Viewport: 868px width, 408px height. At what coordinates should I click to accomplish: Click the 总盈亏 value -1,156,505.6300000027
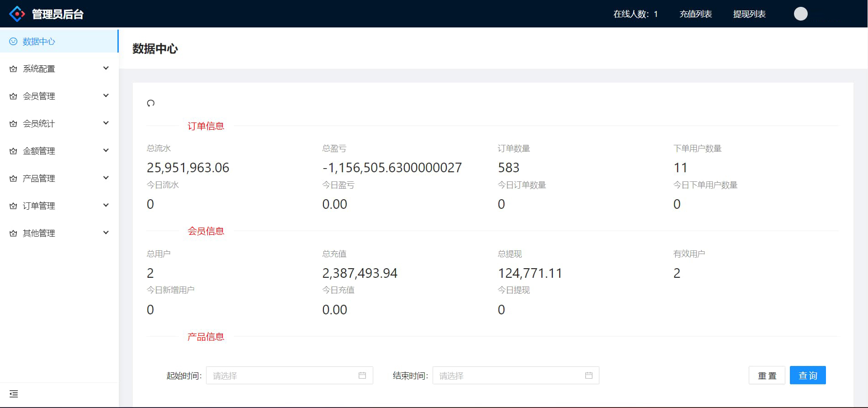[392, 168]
